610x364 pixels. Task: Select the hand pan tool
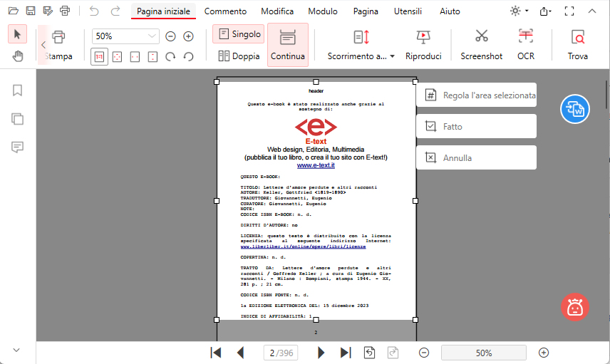tap(18, 56)
